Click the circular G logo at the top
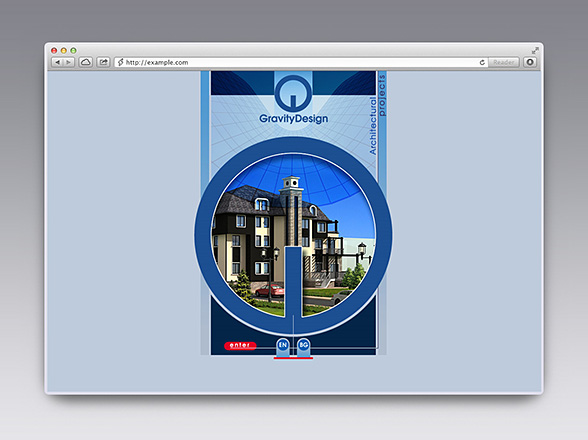 pyautogui.click(x=293, y=93)
